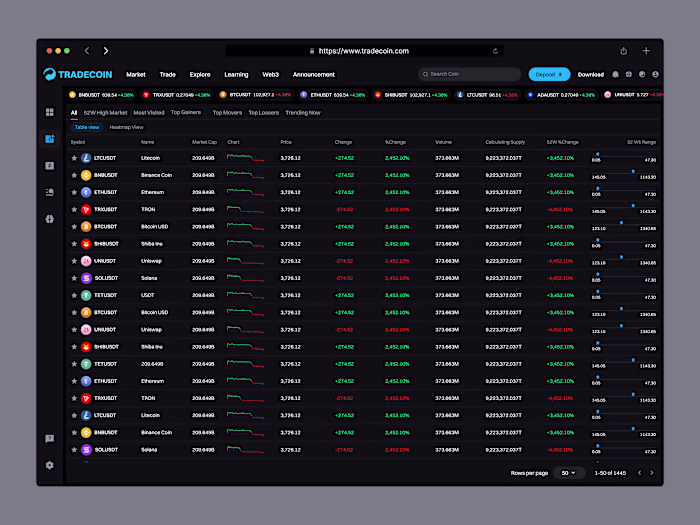
Task: Open the help chat icon in sidebar
Action: coord(50,439)
